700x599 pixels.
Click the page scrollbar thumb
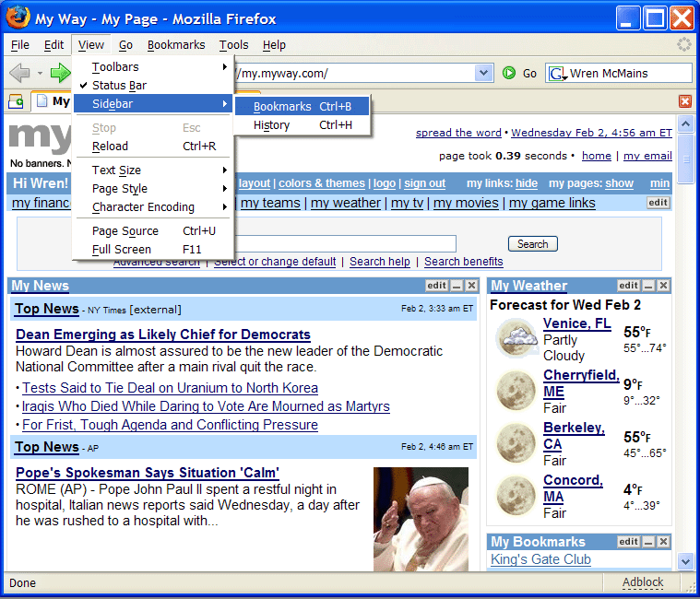click(x=686, y=159)
